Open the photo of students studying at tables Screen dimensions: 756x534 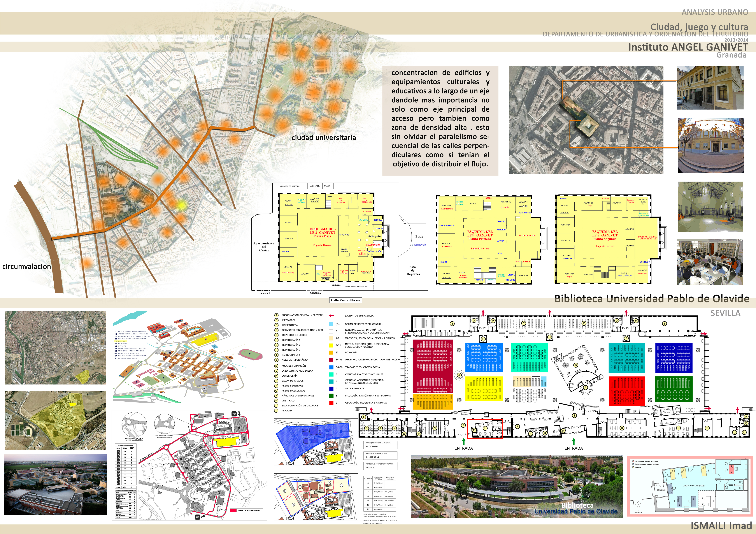click(710, 262)
